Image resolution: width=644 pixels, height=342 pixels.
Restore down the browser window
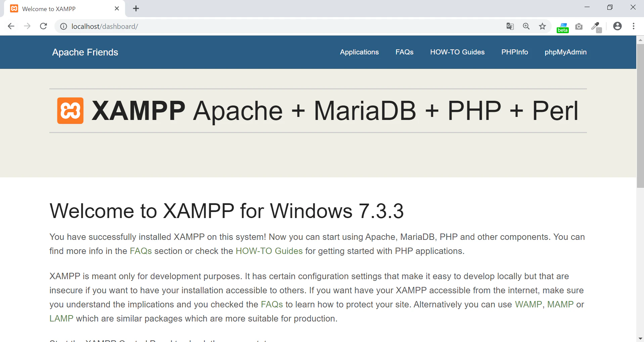pyautogui.click(x=610, y=7)
